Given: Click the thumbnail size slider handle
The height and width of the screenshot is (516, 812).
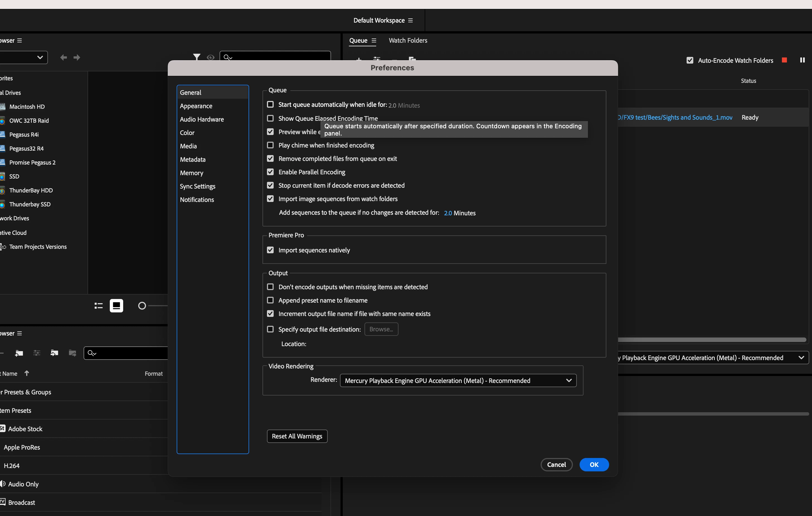Looking at the screenshot, I should pyautogui.click(x=142, y=306).
